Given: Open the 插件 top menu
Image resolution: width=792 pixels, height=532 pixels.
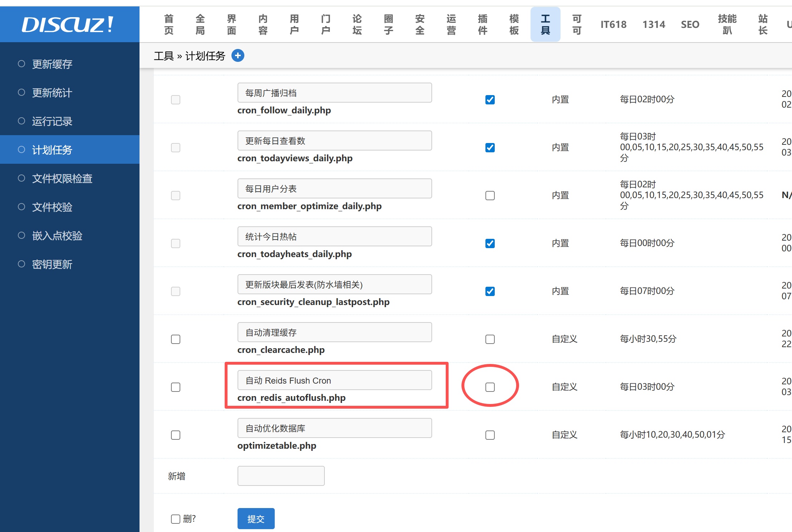Looking at the screenshot, I should (x=483, y=24).
